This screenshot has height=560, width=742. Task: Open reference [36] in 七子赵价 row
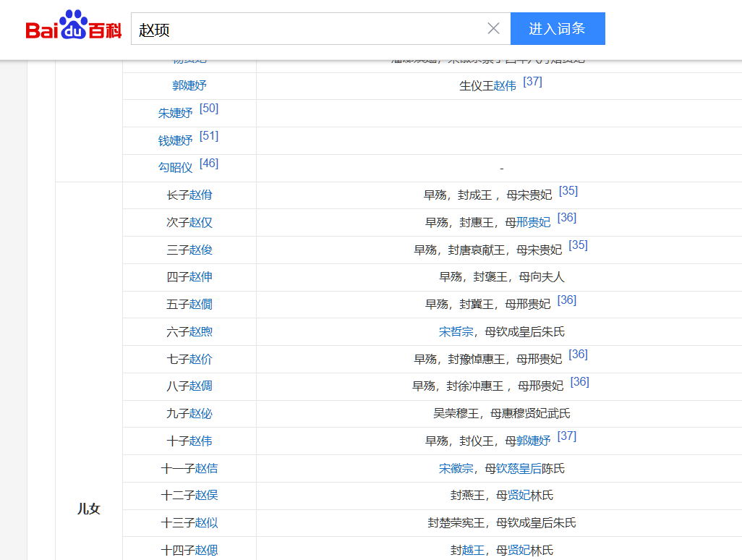point(579,355)
